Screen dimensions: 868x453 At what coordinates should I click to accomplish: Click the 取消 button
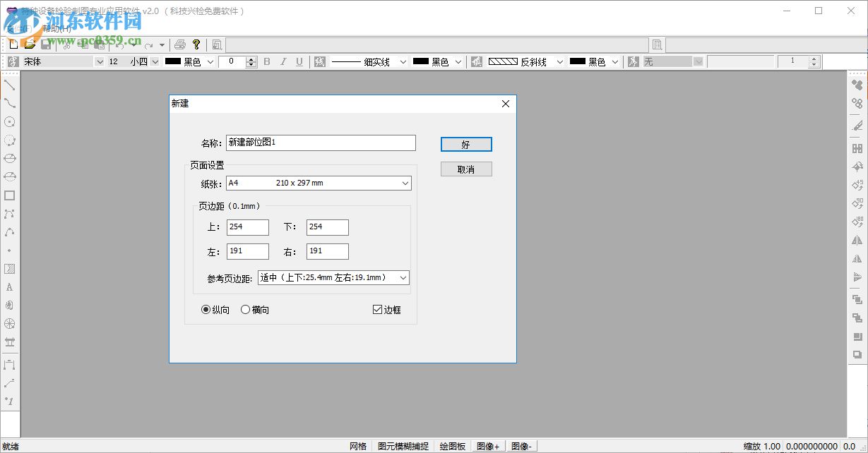click(x=465, y=169)
